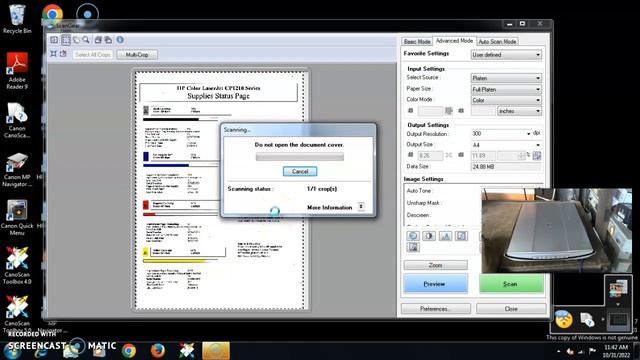Click the Data Size 24.88 MB field
This screenshot has width=640, height=360.
point(506,167)
